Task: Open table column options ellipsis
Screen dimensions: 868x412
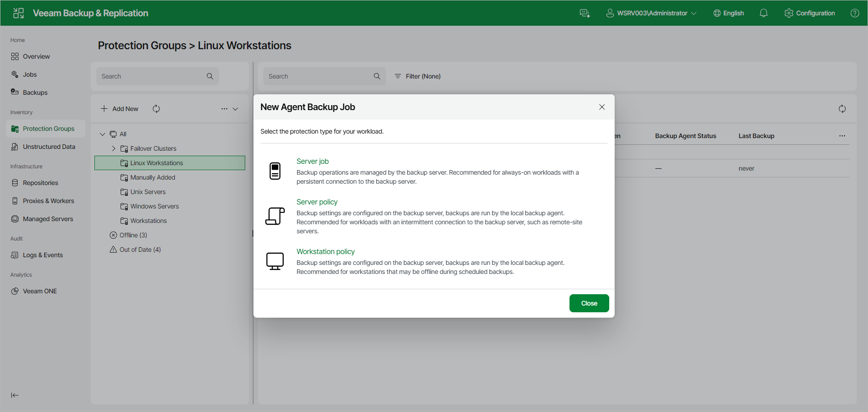Action: [x=842, y=136]
